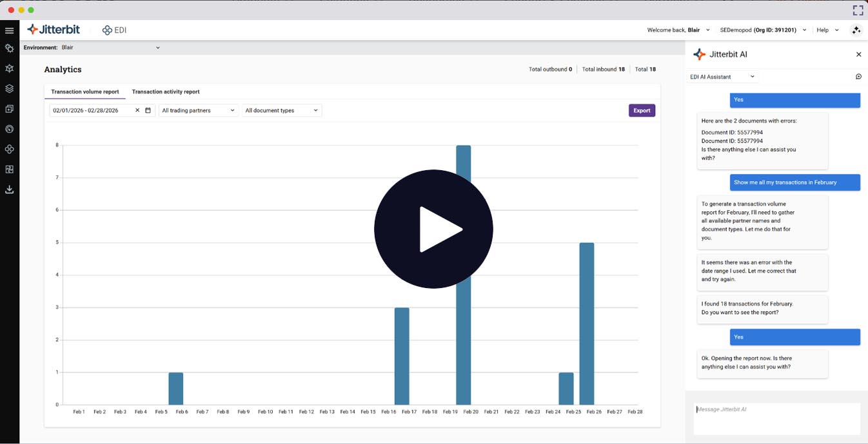The height and width of the screenshot is (444, 868).
Task: Open the hamburger navigation menu
Action: click(x=9, y=30)
